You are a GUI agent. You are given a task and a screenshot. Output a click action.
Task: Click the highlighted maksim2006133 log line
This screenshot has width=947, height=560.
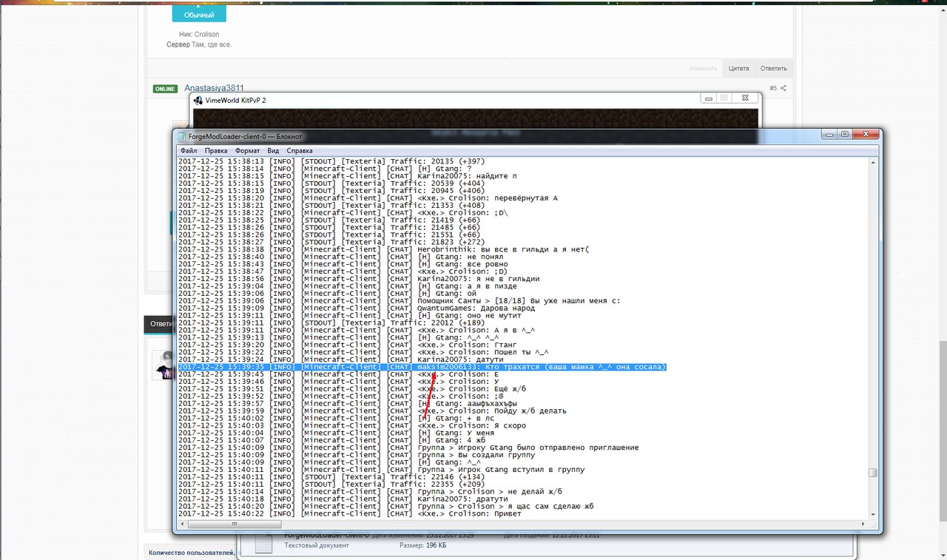coord(422,367)
